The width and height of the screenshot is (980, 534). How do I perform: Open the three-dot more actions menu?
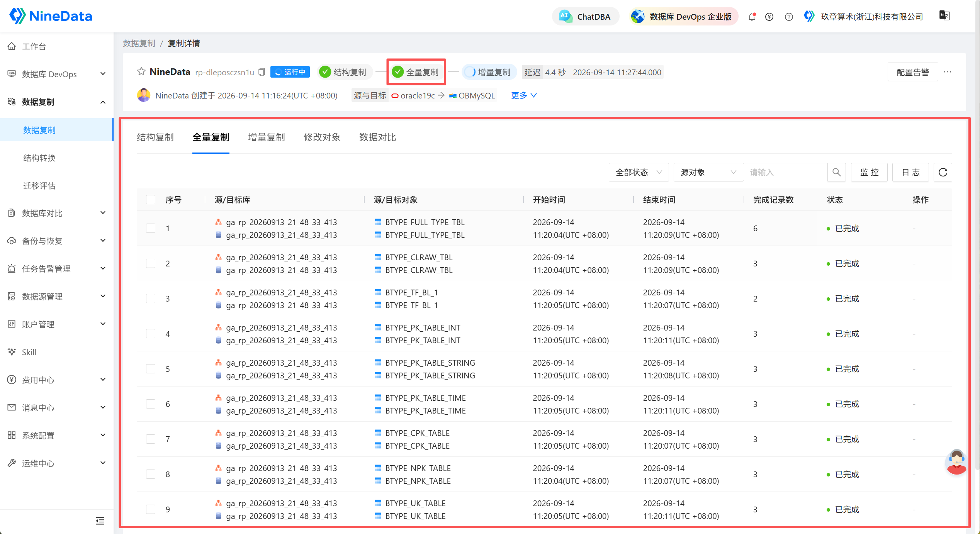[x=948, y=72]
